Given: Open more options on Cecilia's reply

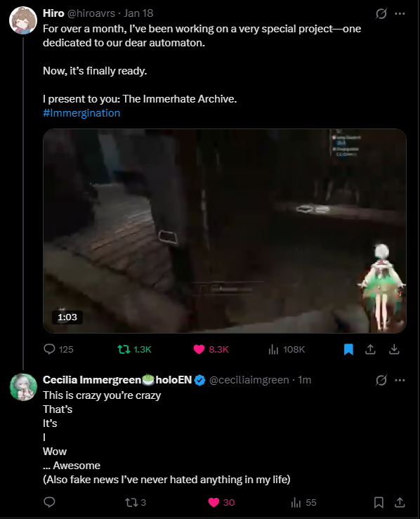Looking at the screenshot, I should [400, 380].
